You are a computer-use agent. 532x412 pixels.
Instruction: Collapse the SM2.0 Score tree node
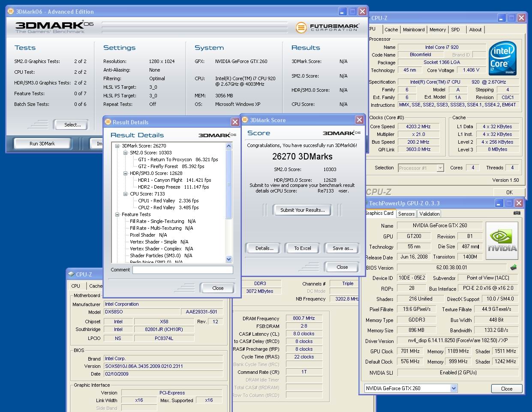pos(125,153)
